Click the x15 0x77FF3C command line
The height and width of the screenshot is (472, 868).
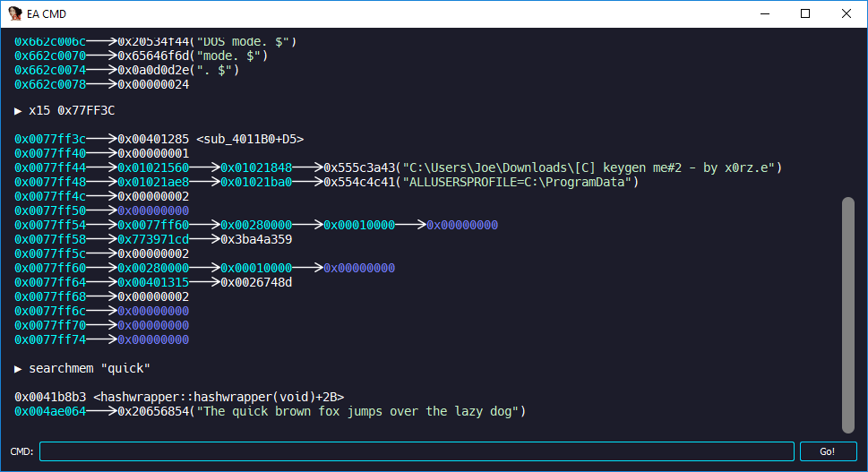(x=64, y=111)
